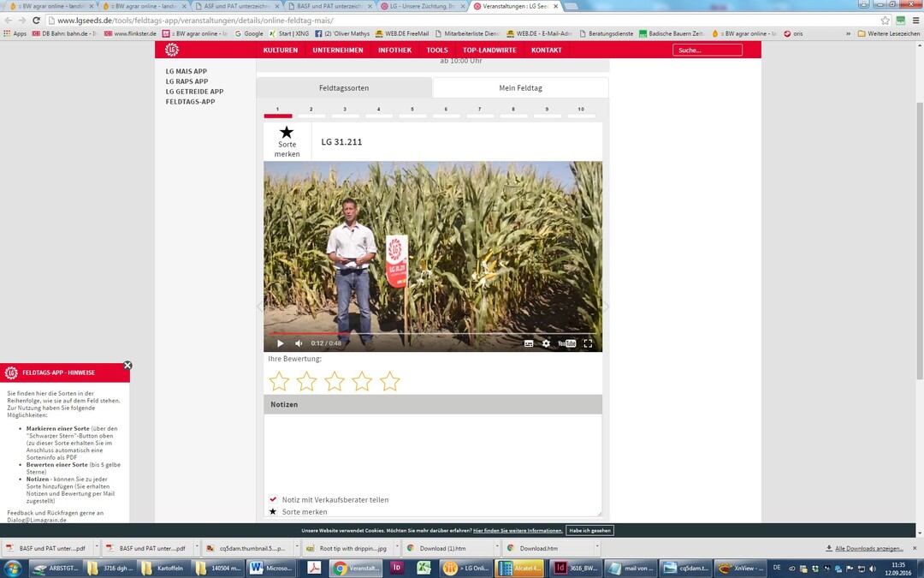Expand the INFOTHEK menu

[x=394, y=51]
